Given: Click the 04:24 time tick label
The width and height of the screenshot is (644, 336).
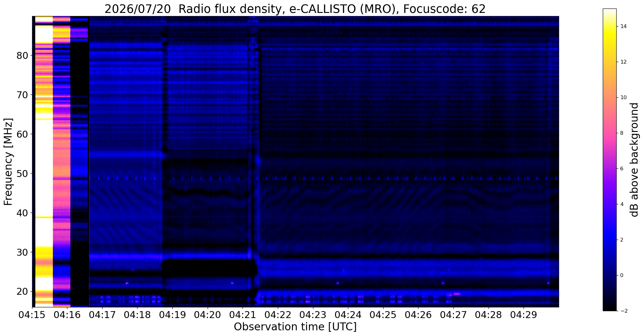Looking at the screenshot, I should tap(348, 315).
